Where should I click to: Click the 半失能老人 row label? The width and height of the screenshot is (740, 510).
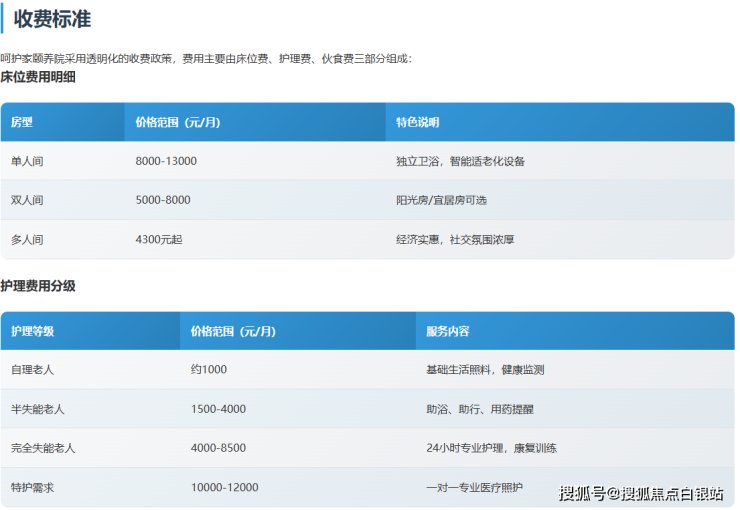(37, 409)
